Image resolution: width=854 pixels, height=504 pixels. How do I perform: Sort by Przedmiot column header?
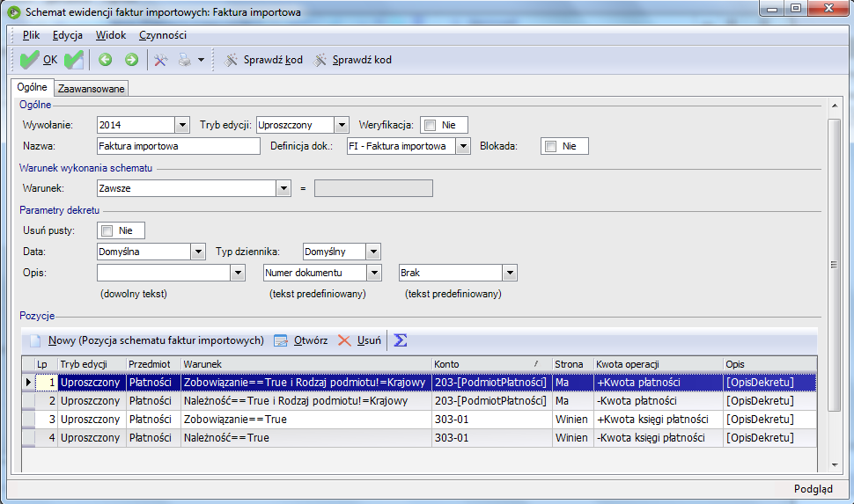[153, 364]
